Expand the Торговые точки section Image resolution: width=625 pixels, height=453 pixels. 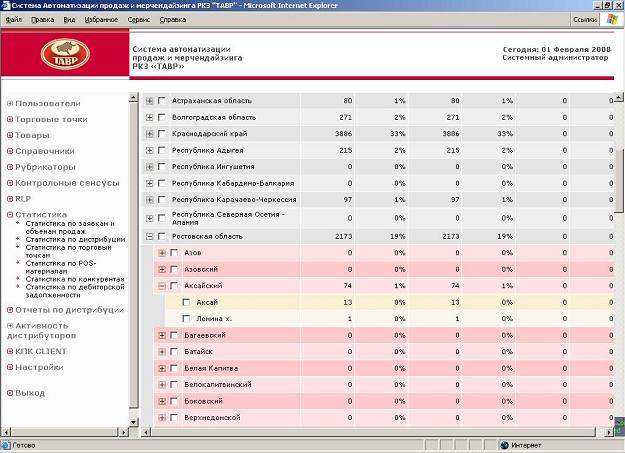pos(10,119)
